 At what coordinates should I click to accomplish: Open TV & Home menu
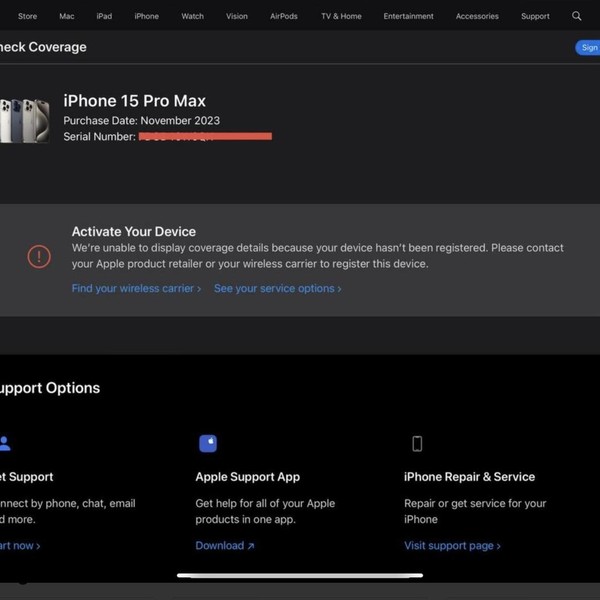point(341,16)
